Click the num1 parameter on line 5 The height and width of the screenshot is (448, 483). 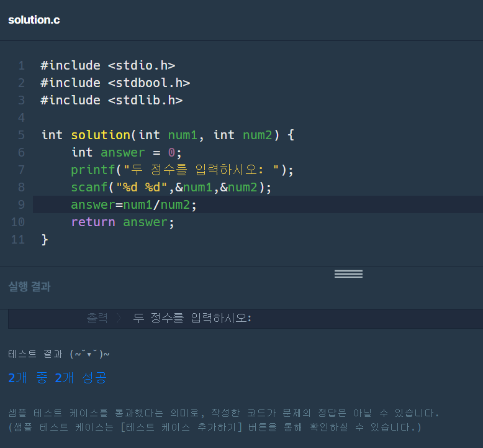pyautogui.click(x=183, y=135)
